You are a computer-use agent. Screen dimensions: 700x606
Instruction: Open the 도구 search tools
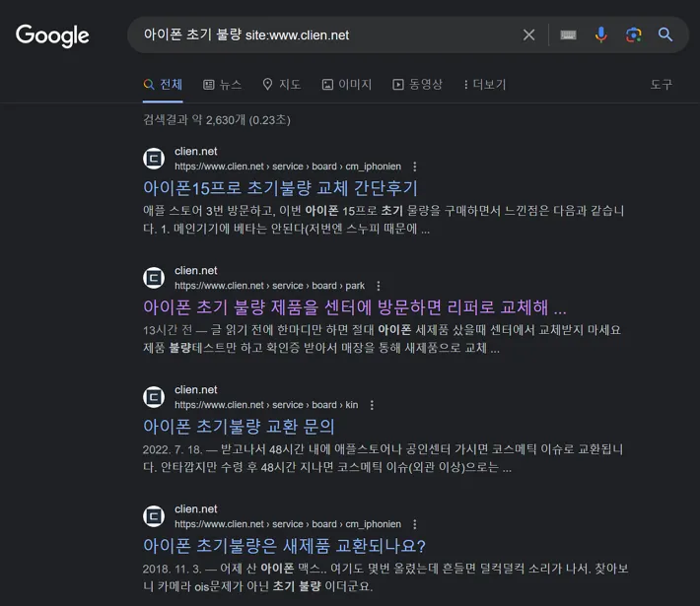click(x=662, y=85)
